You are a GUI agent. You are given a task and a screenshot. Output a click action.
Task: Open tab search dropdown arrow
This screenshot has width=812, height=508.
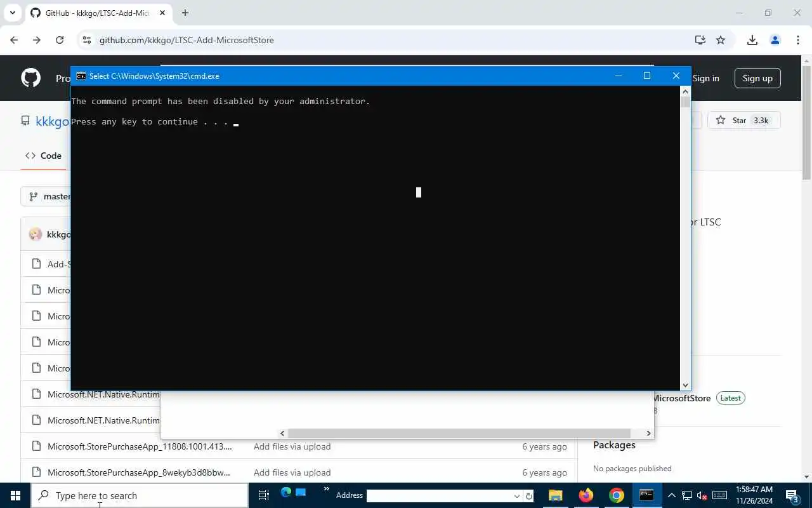[13, 13]
